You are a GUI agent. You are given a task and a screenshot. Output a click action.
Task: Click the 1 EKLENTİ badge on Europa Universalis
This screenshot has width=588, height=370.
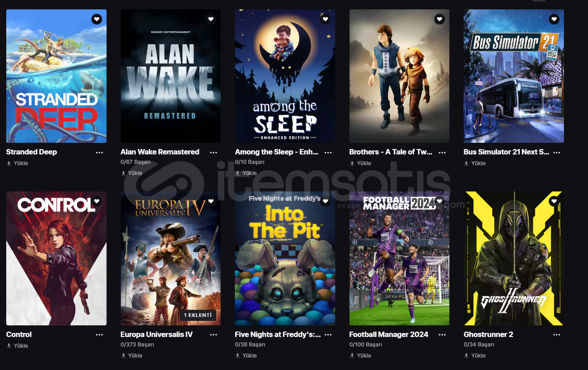(198, 315)
